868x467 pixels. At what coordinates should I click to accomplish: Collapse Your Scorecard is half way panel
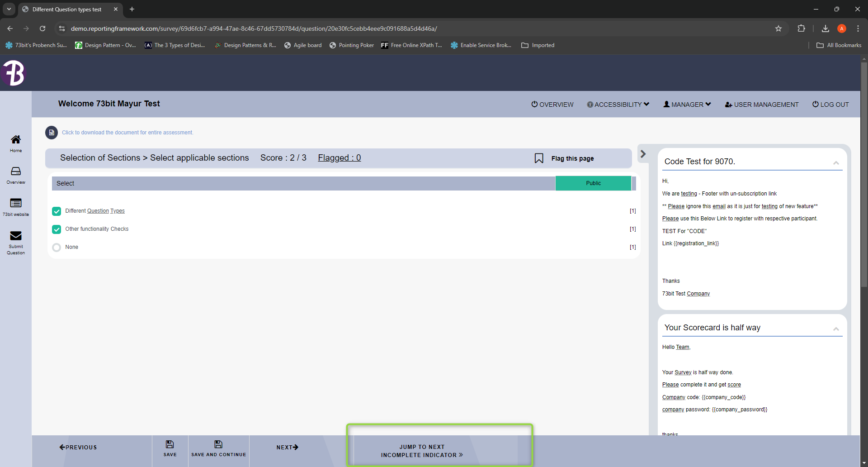(x=836, y=329)
